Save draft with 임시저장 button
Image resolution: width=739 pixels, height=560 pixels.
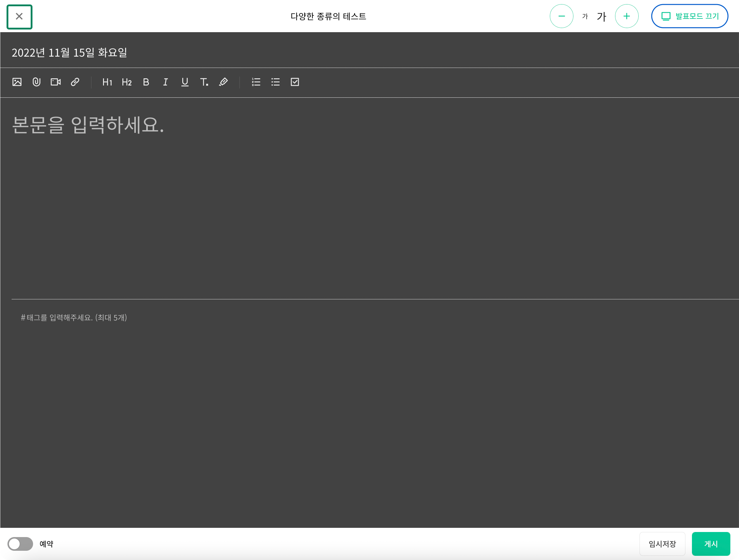(662, 544)
